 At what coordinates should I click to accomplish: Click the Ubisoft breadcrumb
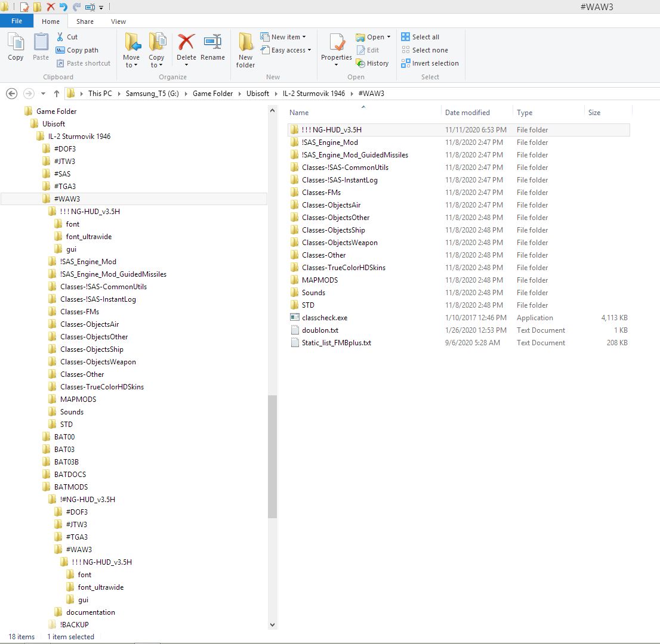(x=258, y=94)
